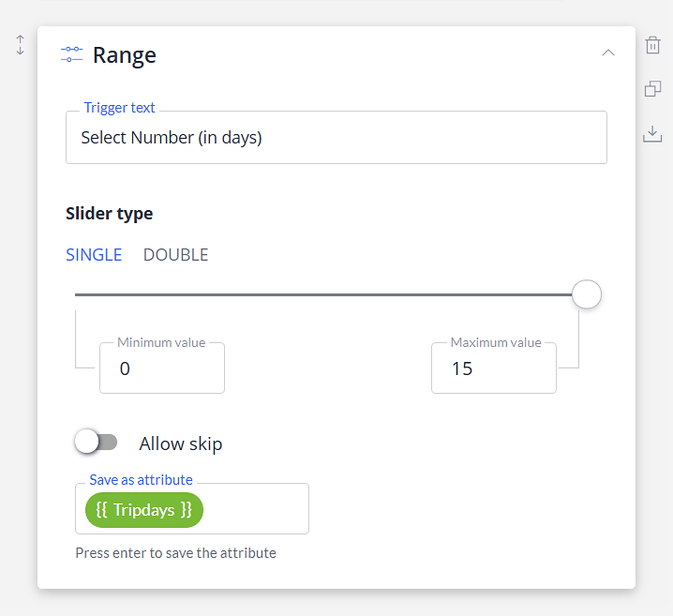Viewport: 673px width, 616px height.
Task: Duplicate the Range block using copy icon
Action: (x=652, y=89)
